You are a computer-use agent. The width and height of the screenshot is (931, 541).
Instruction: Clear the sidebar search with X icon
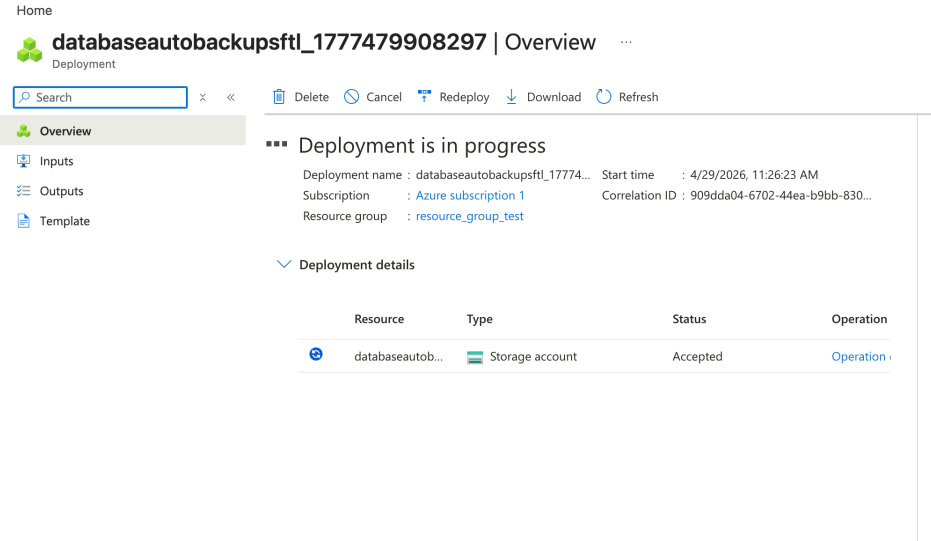click(x=203, y=97)
